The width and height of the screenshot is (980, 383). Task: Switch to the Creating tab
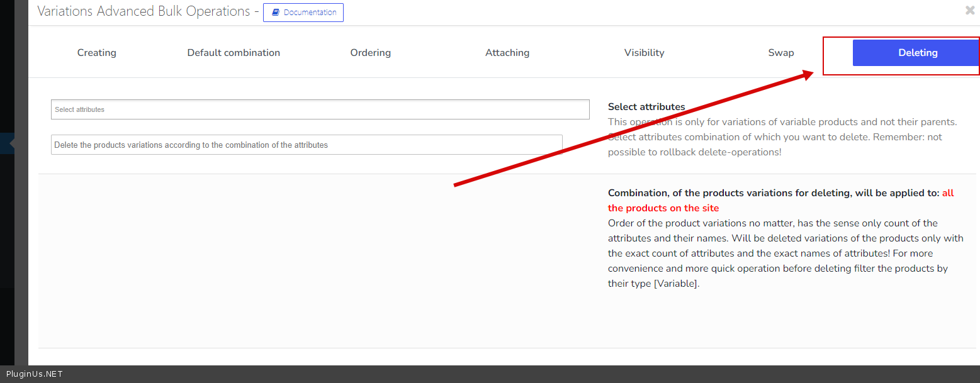96,53
